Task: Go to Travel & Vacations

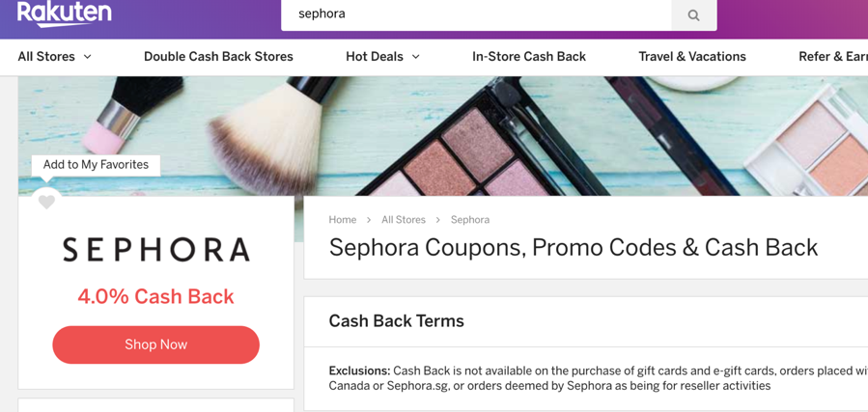Action: pyautogui.click(x=691, y=57)
